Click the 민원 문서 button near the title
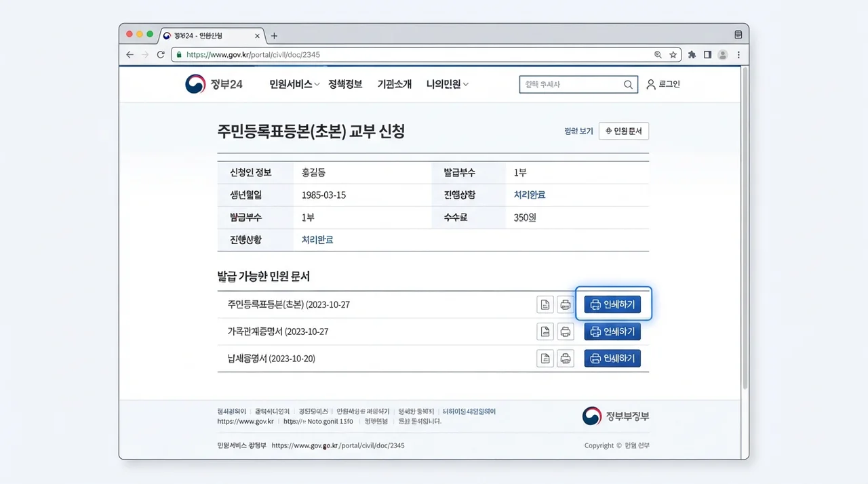 point(624,131)
